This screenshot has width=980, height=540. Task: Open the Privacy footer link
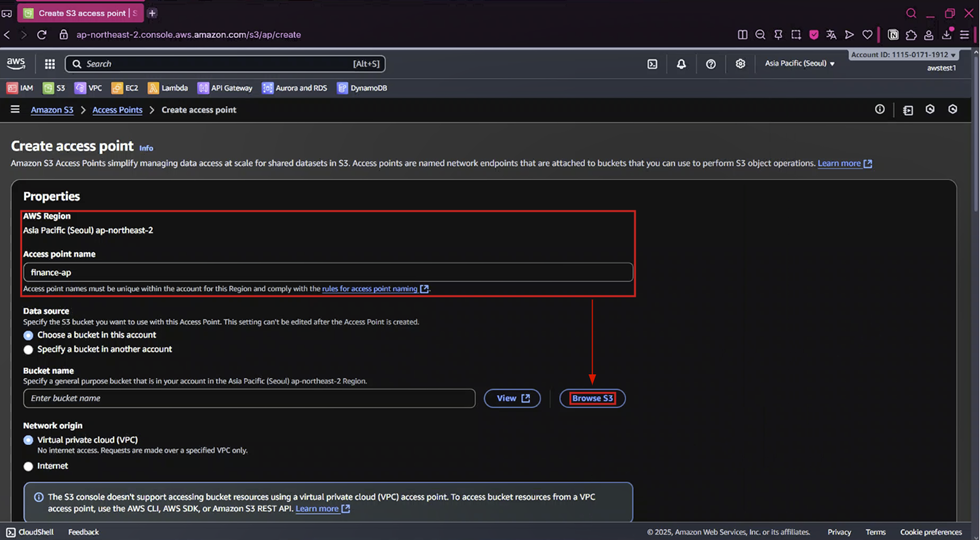click(x=839, y=532)
